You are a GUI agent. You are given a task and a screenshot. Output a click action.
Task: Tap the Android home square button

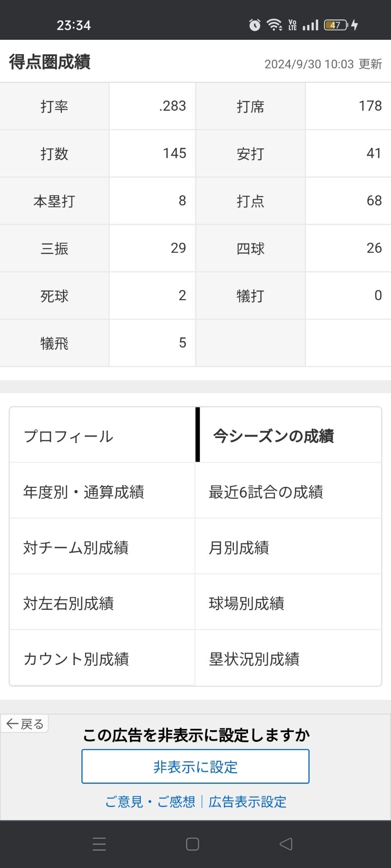click(192, 844)
